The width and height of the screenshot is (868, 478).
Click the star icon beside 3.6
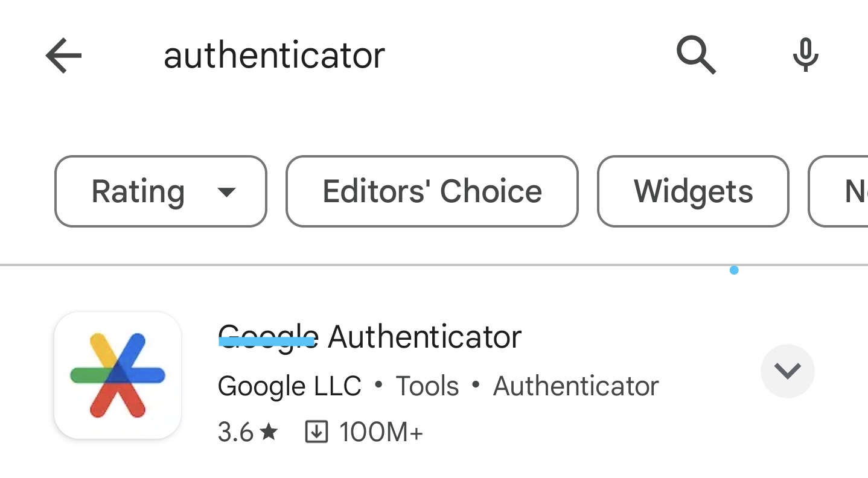pos(269,432)
